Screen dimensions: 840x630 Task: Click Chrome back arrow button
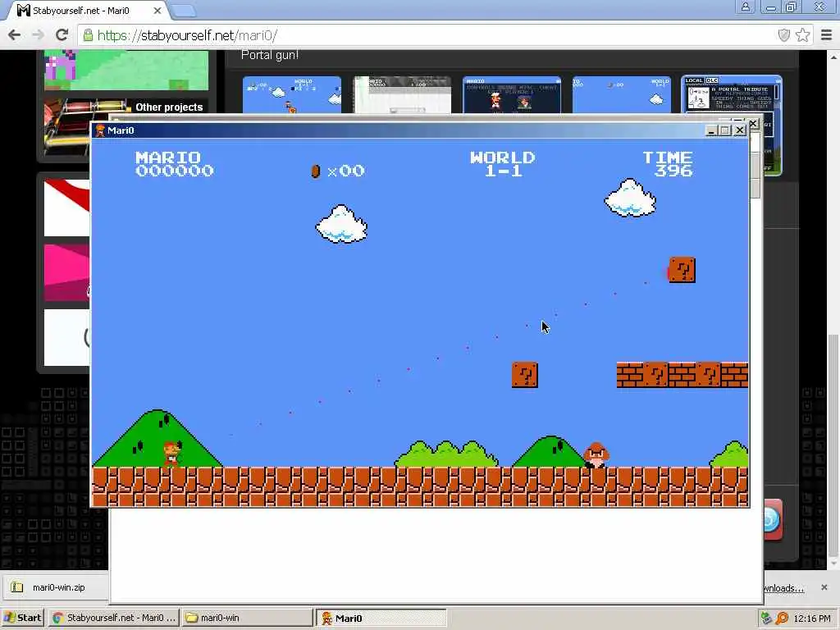coord(15,35)
